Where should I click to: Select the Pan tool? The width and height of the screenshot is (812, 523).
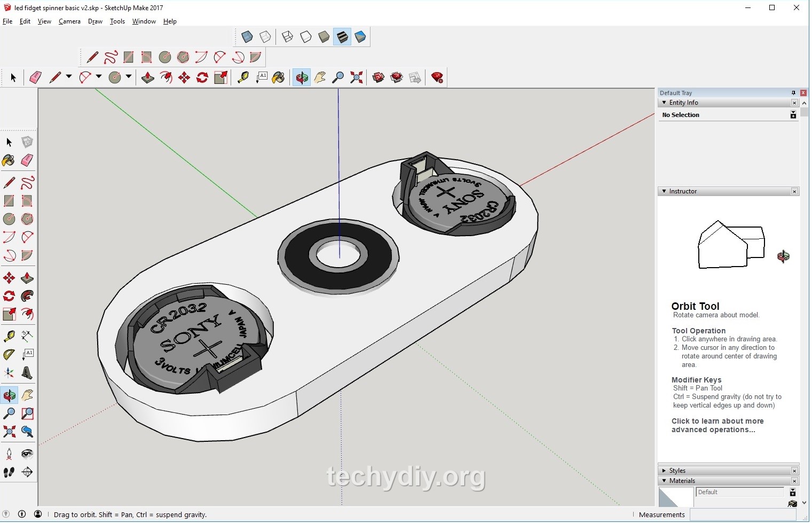pyautogui.click(x=319, y=77)
